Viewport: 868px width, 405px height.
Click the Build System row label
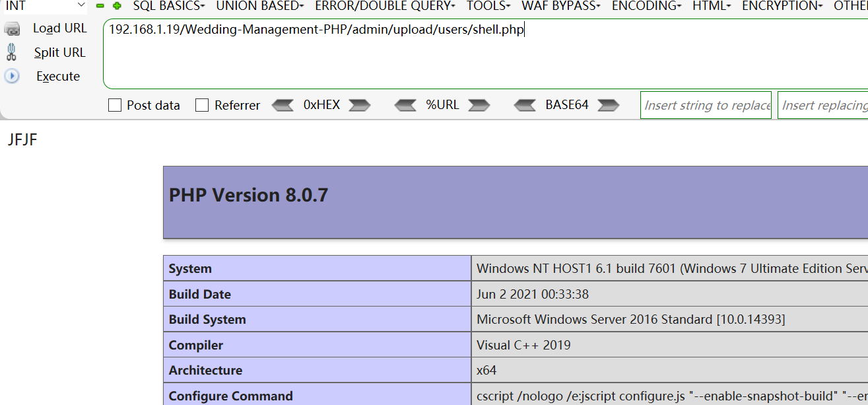pos(207,319)
